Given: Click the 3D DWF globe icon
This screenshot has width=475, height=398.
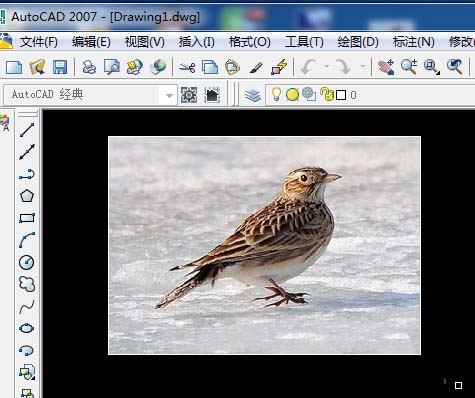Looking at the screenshot, I should click(158, 67).
